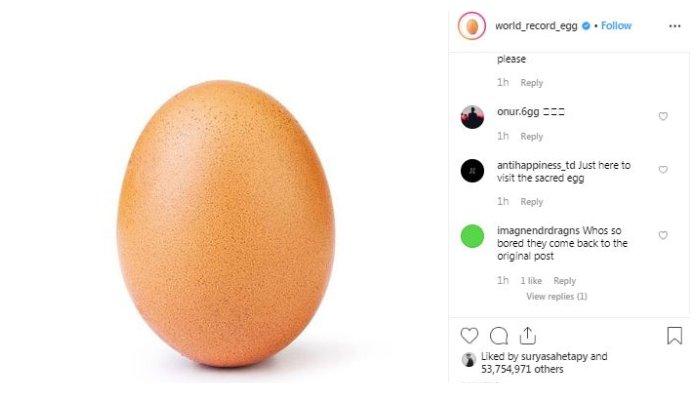Share the post via the share icon

point(528,335)
